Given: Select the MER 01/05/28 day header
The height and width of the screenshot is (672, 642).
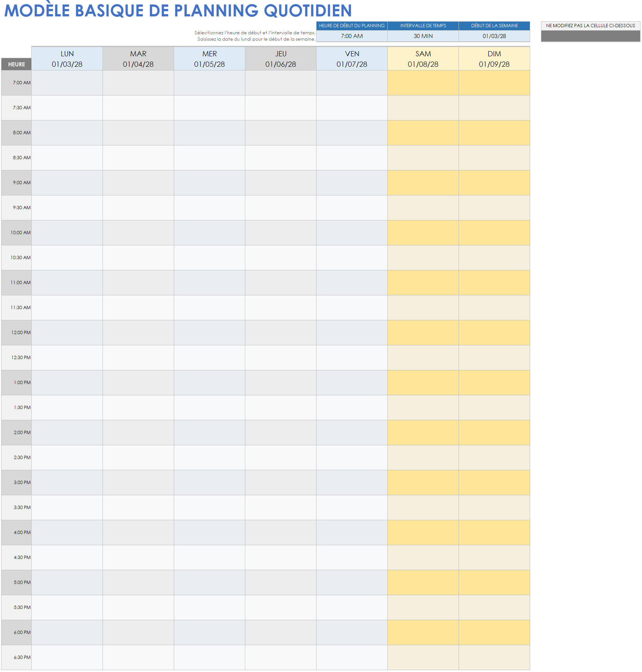Looking at the screenshot, I should [x=210, y=59].
